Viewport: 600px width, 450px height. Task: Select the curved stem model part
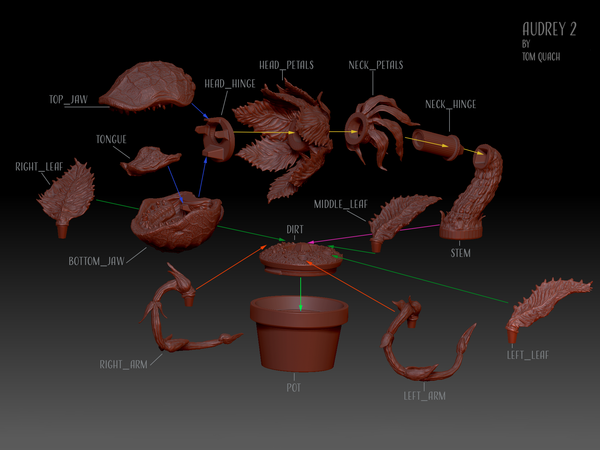[x=471, y=192]
